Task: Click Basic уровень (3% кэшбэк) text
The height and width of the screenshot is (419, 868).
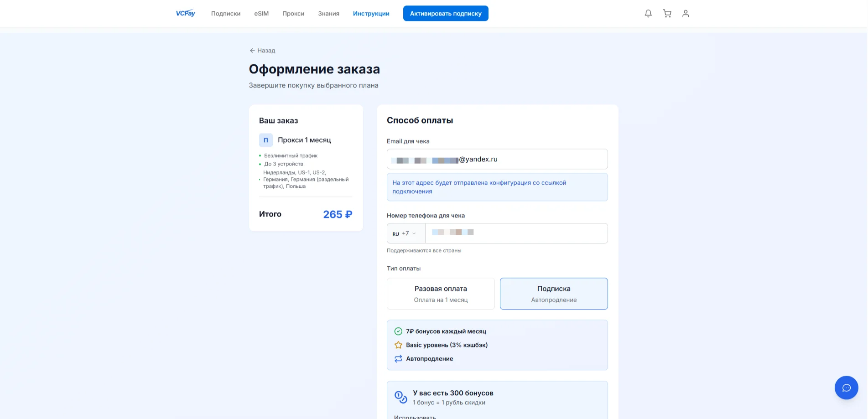Action: 447,345
